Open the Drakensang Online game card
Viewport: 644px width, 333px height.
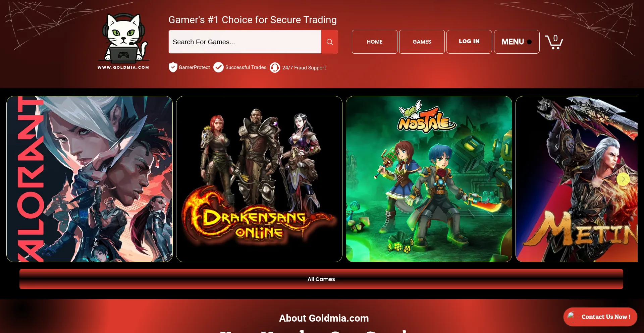tap(259, 179)
